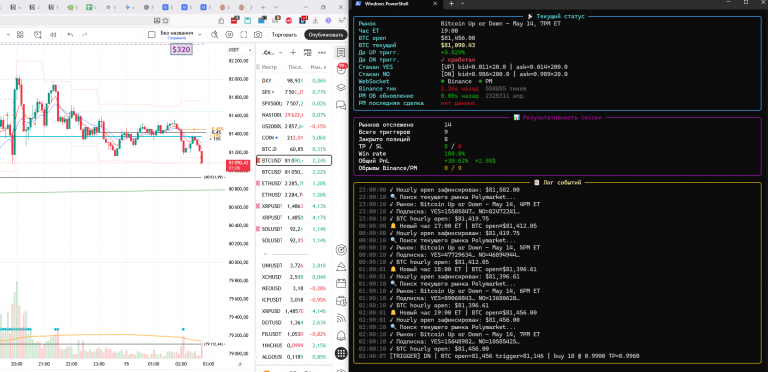Open the Без названия layout dropdown arrow
The height and width of the screenshot is (372, 768).
point(199,35)
